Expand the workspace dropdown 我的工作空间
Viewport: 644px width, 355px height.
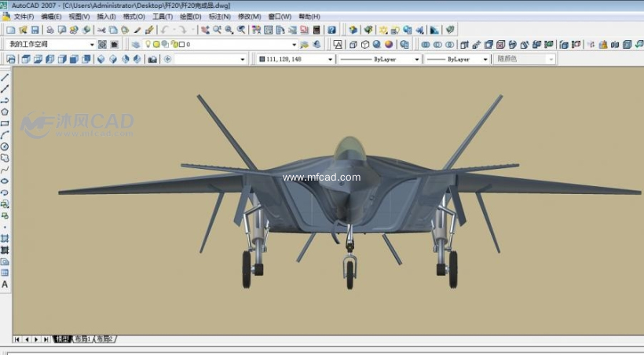(92, 45)
